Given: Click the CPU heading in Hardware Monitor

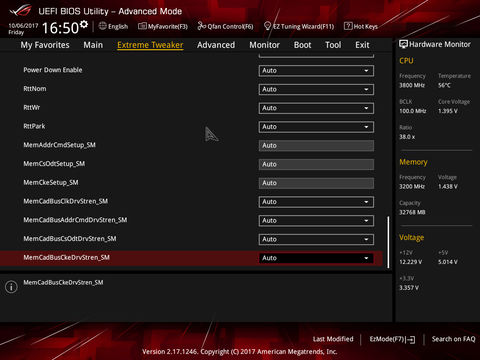Looking at the screenshot, I should pos(406,61).
